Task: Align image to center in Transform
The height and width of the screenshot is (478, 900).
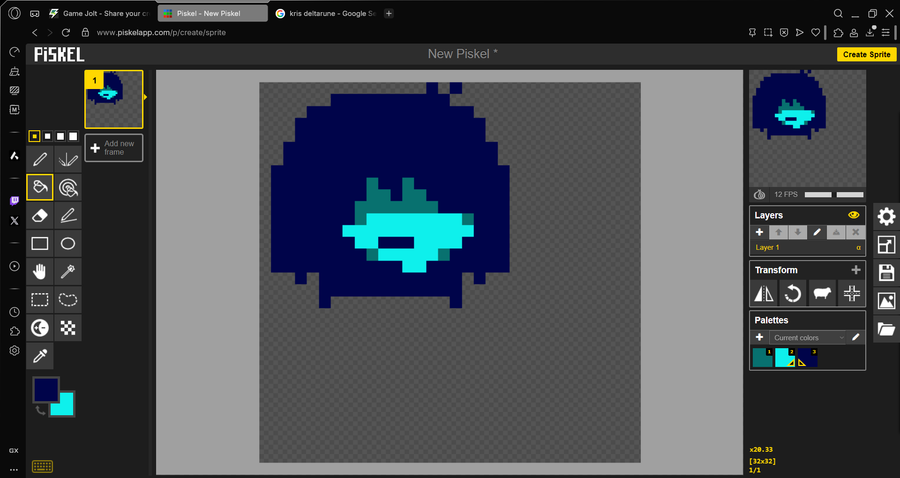Action: coord(851,294)
